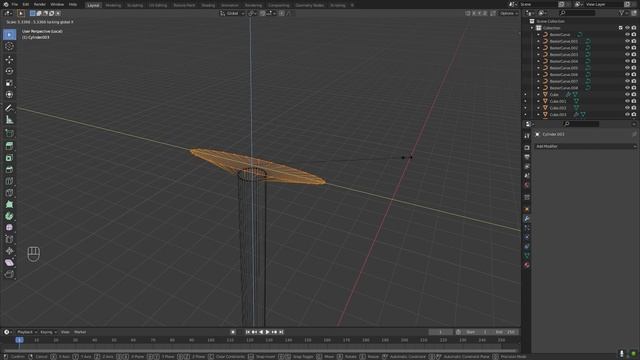
Task: Play the animation forward
Action: pyautogui.click(x=268, y=332)
